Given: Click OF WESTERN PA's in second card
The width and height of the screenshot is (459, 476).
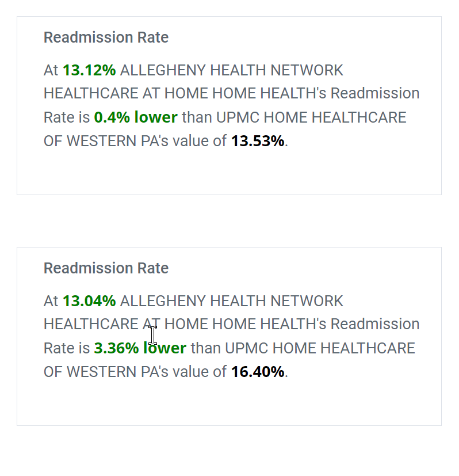Looking at the screenshot, I should click(x=106, y=372).
